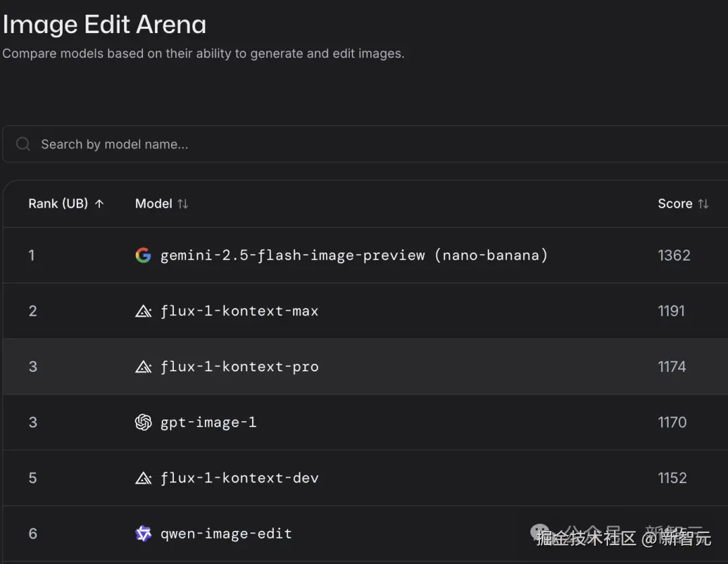Click the flux-1-kontext-dev triangle logo
The width and height of the screenshot is (728, 564).
[x=143, y=478]
